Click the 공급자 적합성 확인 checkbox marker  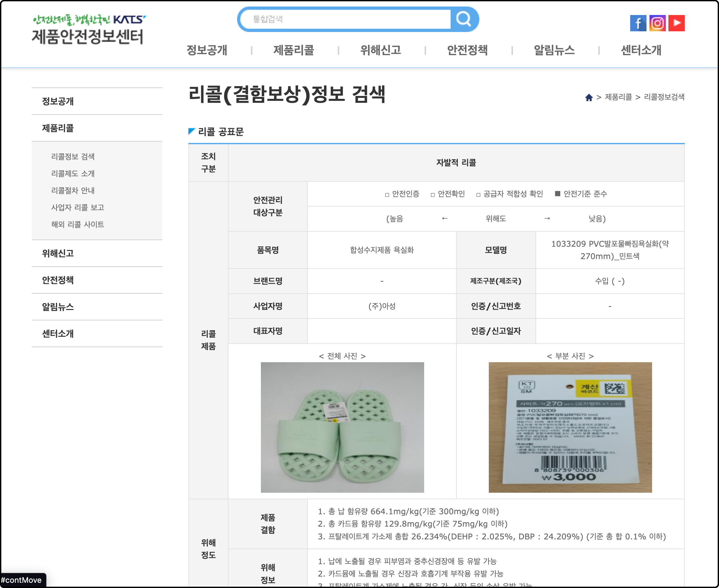[478, 194]
